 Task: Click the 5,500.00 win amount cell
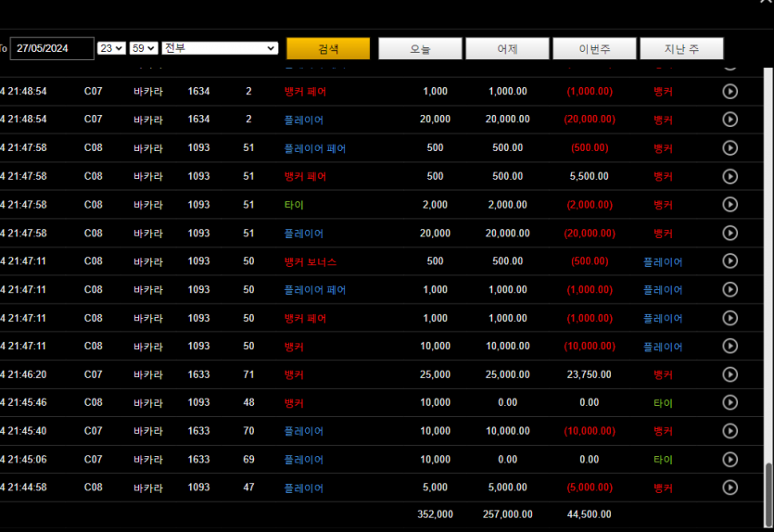589,176
